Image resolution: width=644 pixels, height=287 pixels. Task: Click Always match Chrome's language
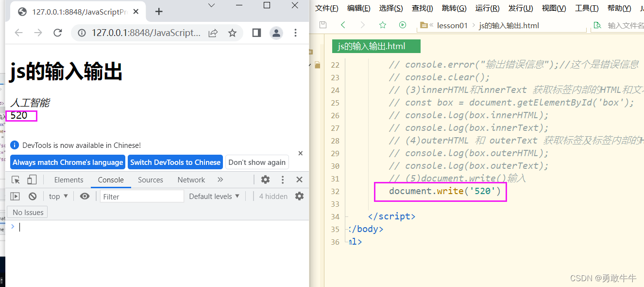[68, 162]
